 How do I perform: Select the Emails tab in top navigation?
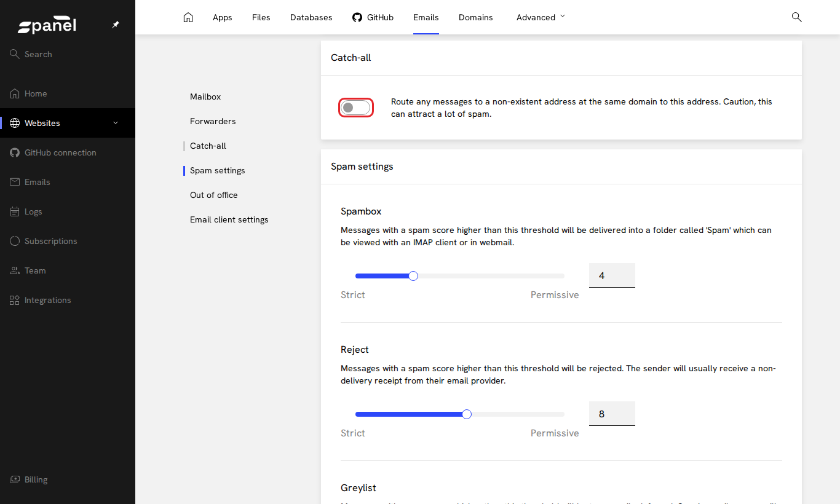pyautogui.click(x=426, y=17)
